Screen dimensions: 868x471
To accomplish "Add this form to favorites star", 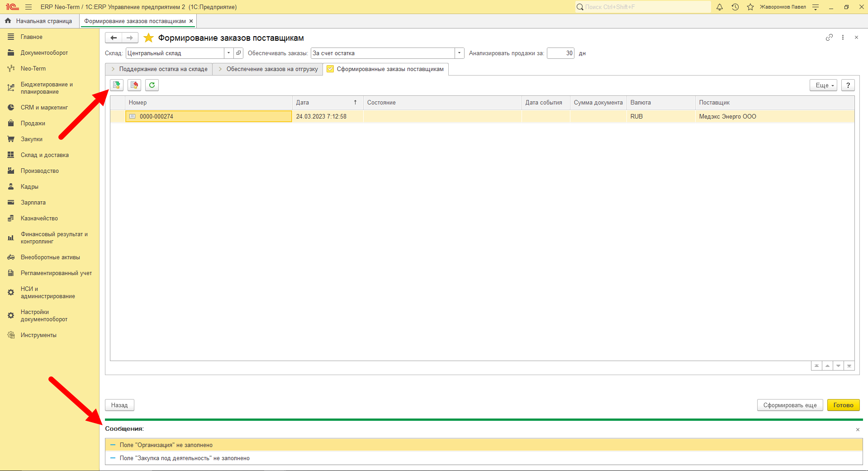I will click(x=148, y=38).
